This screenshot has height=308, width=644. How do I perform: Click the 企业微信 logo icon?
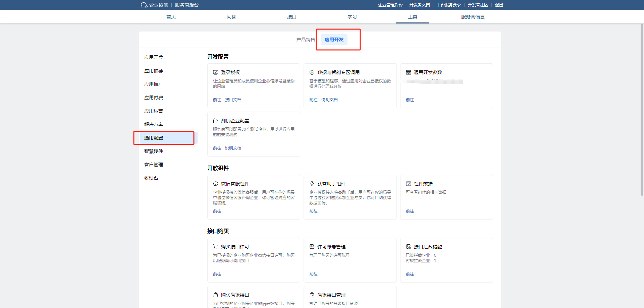[144, 5]
